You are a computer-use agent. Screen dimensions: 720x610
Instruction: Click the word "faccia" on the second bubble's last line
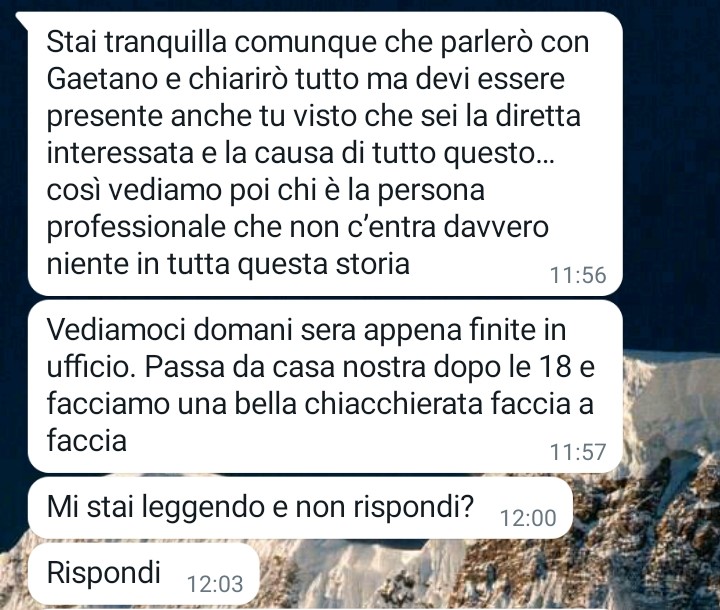pyautogui.click(x=87, y=441)
